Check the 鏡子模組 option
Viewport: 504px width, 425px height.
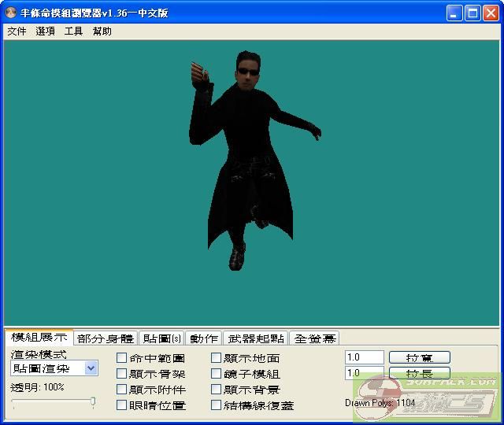217,374
